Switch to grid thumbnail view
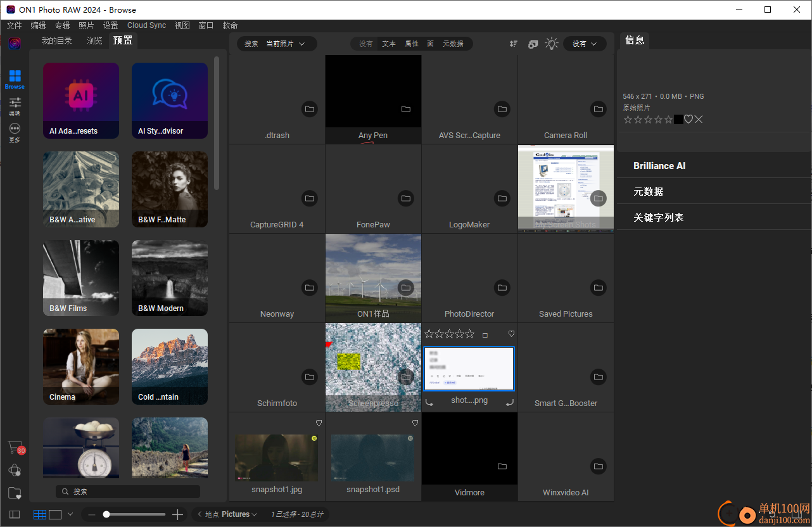 click(x=40, y=514)
